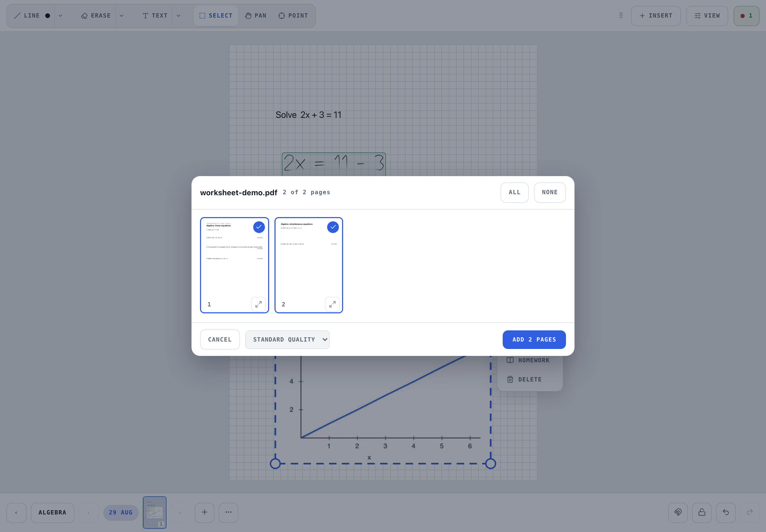Click the bottom-left selection handle circle
The width and height of the screenshot is (766, 532).
275,464
